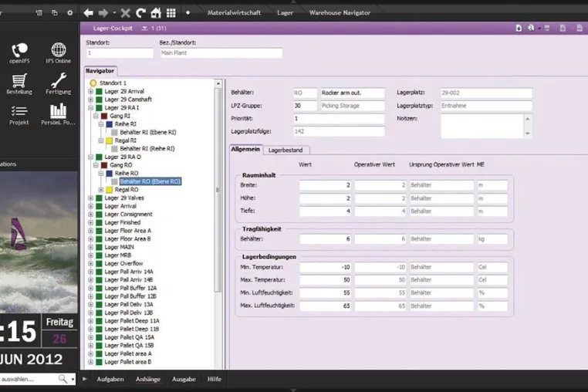Open Materialwirtschaft breadcrumb menu
This screenshot has height=392, width=588.
click(x=234, y=13)
